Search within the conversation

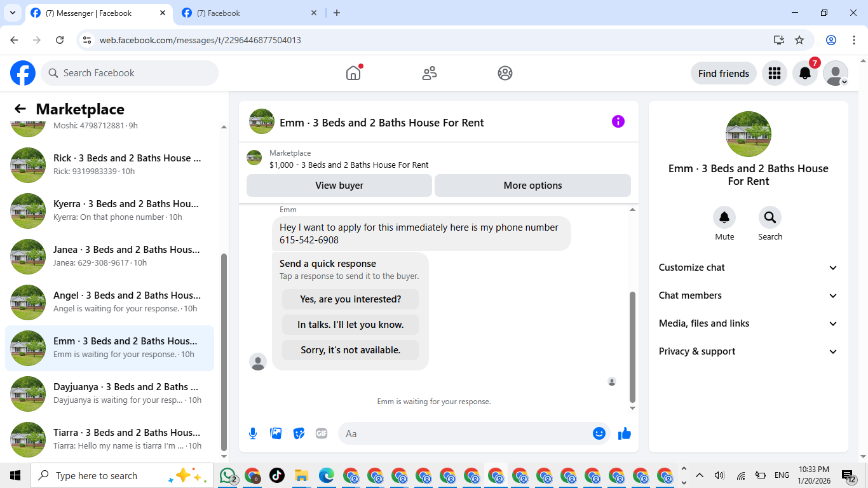tap(770, 217)
